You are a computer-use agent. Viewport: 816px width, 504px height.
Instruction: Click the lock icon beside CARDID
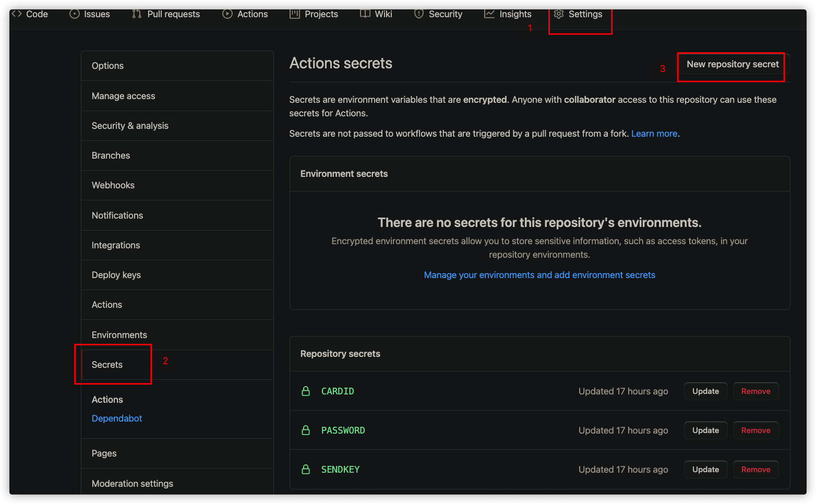306,391
